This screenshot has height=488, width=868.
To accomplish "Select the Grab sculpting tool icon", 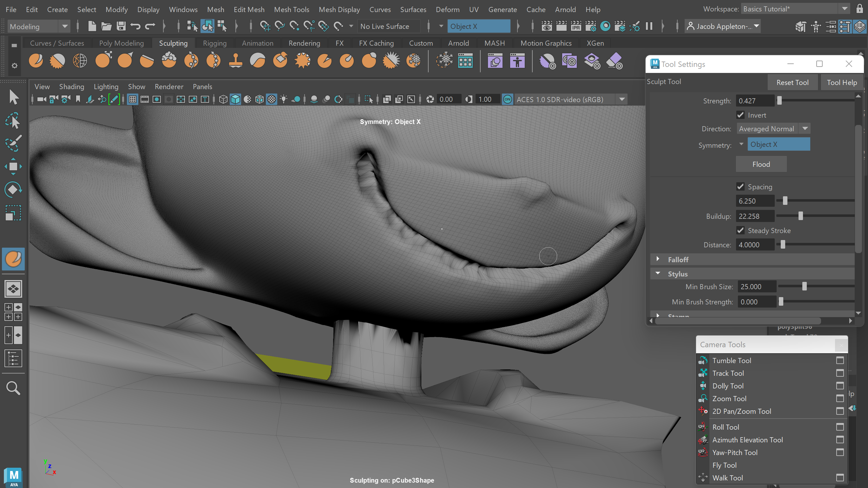I will coord(102,61).
